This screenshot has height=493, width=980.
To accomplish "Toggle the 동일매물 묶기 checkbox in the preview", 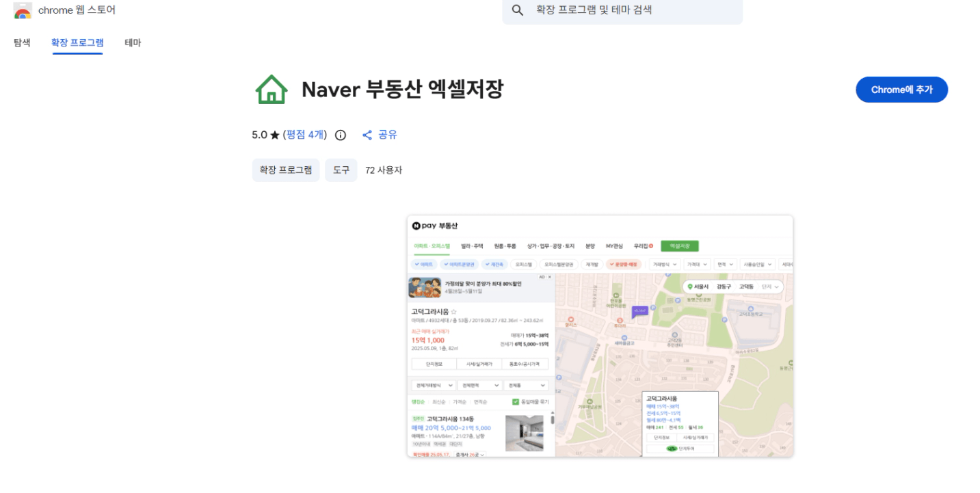I will (516, 402).
